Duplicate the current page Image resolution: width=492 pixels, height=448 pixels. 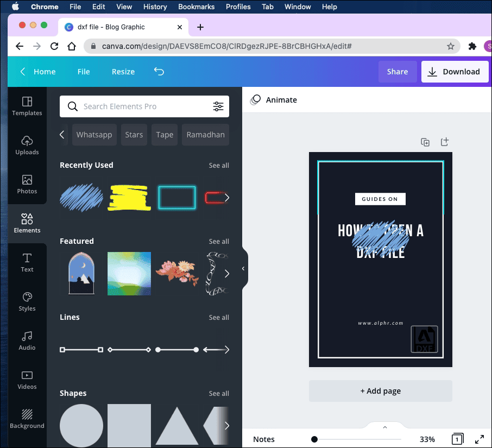[x=425, y=142]
